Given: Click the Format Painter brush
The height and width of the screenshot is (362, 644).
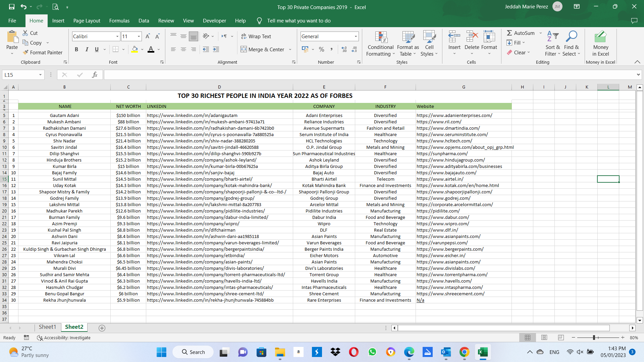Looking at the screenshot, I should coord(43,52).
